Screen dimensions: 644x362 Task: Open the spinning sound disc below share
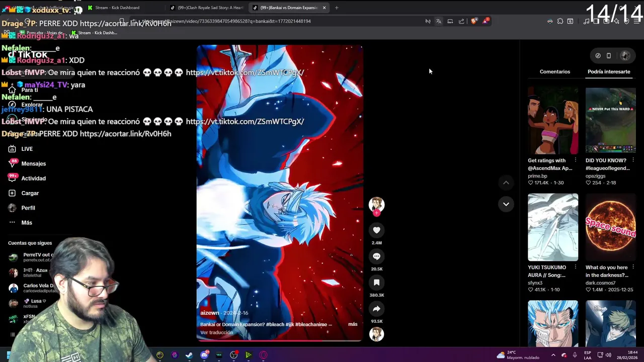(x=376, y=334)
